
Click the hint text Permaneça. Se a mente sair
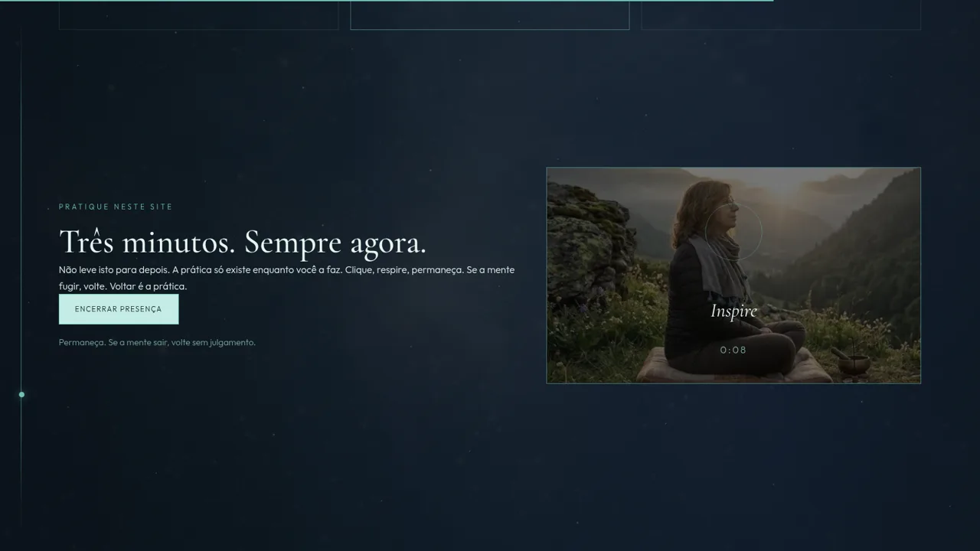[157, 342]
